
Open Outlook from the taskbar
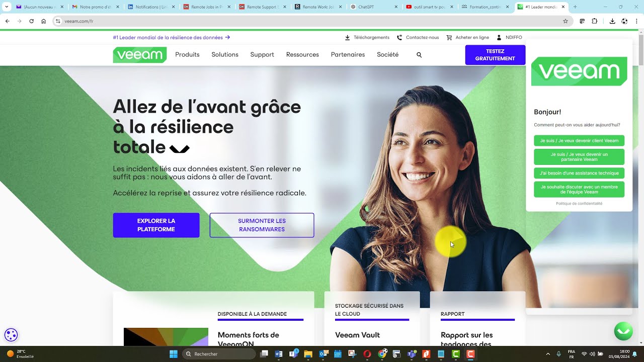pyautogui.click(x=324, y=354)
